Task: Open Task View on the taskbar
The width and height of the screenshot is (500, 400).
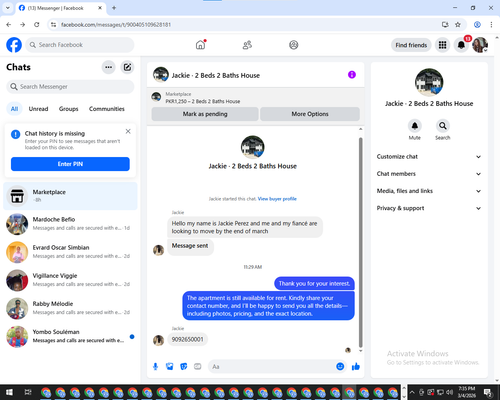Action: pos(28,392)
